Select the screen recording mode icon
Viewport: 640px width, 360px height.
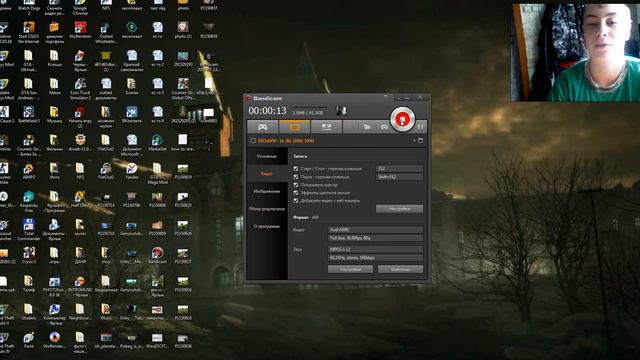point(294,127)
